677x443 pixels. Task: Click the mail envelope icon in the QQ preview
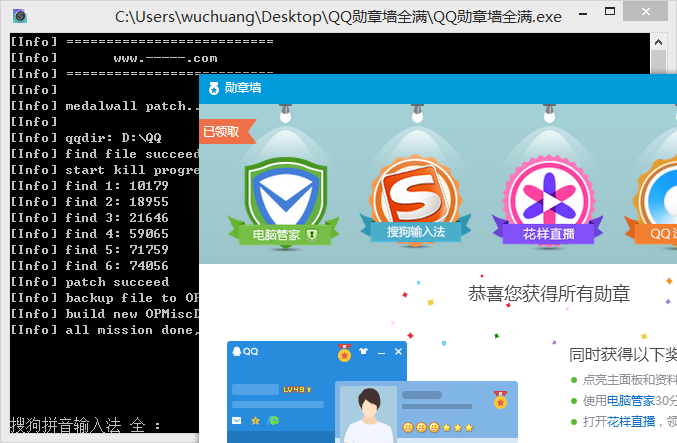click(238, 420)
